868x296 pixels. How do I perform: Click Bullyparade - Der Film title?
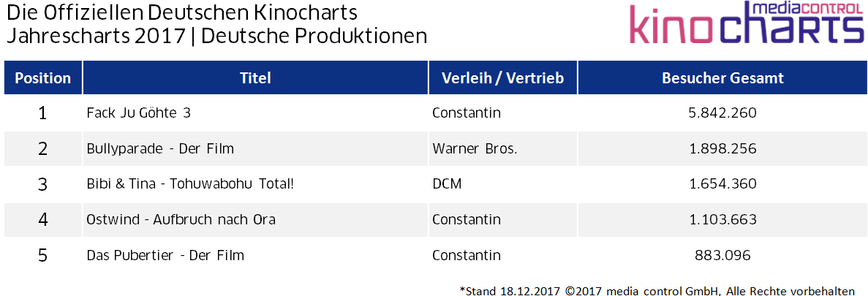pos(161,149)
